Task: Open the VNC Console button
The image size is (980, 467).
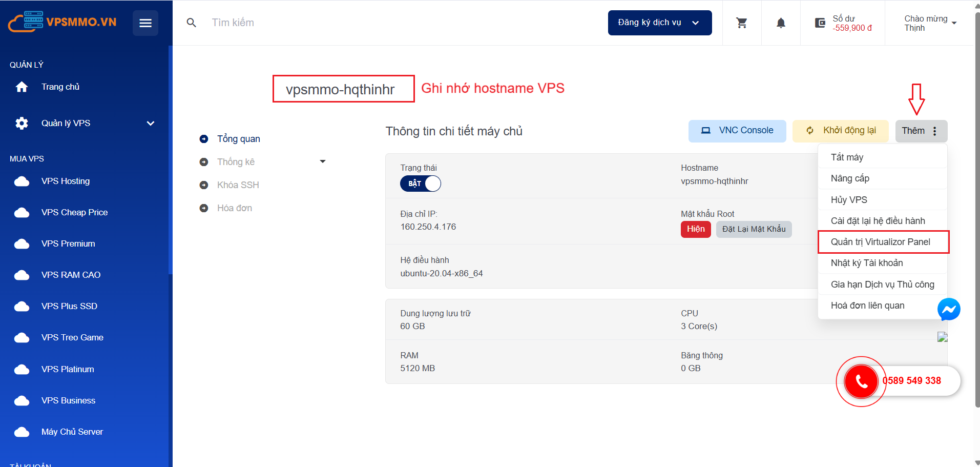Action: [737, 131]
